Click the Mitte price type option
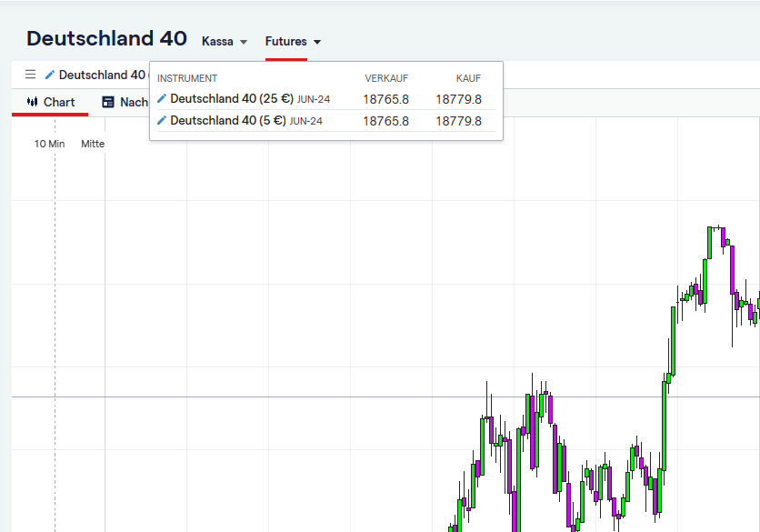Screen dimensions: 760x532 pyautogui.click(x=93, y=144)
